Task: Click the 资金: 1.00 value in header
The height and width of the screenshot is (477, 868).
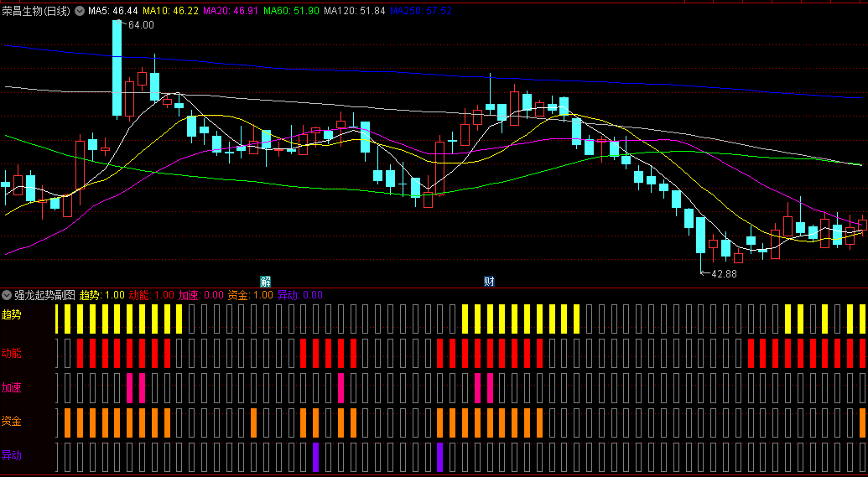Action: click(x=250, y=295)
